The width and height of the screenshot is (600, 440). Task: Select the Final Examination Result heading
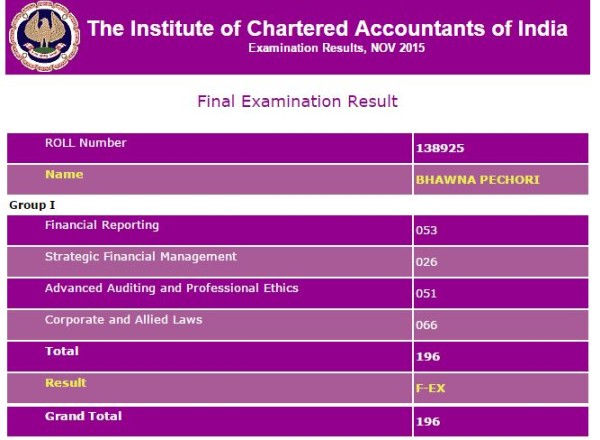tap(298, 101)
